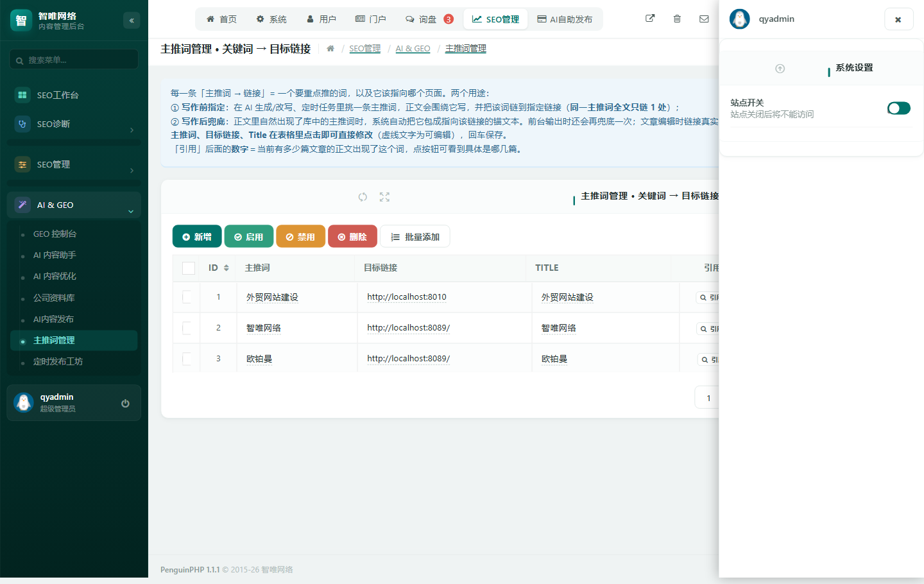Click the 智 logo in the sidebar header
Screen dimensions: 924x584
click(x=21, y=21)
